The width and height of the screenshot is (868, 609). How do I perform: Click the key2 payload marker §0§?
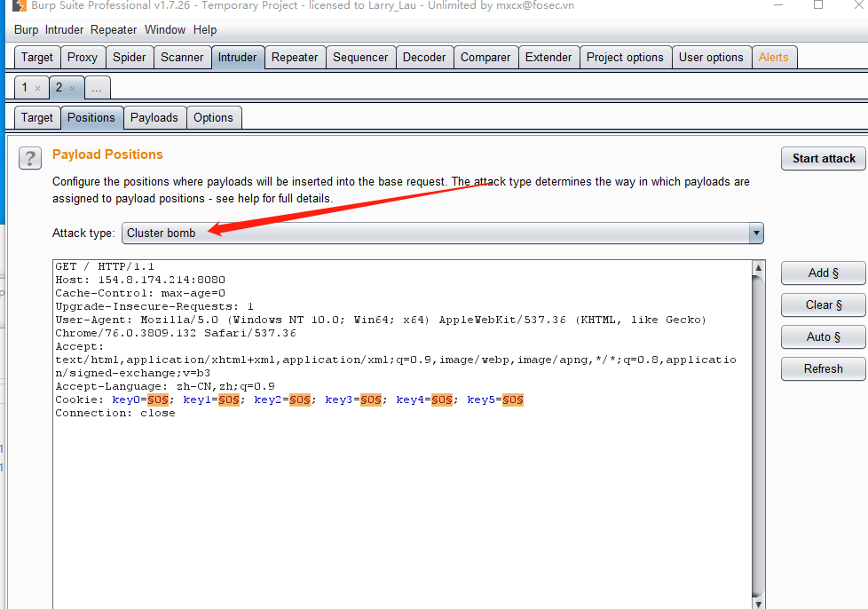tap(300, 399)
